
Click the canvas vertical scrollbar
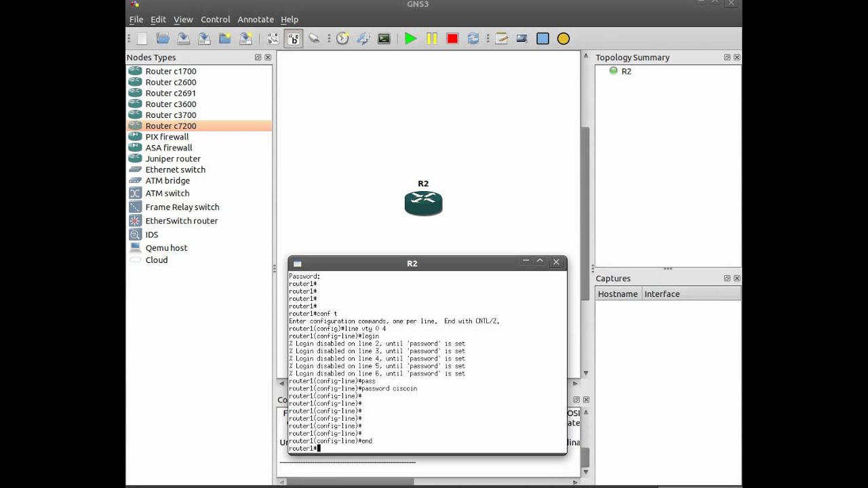586,213
